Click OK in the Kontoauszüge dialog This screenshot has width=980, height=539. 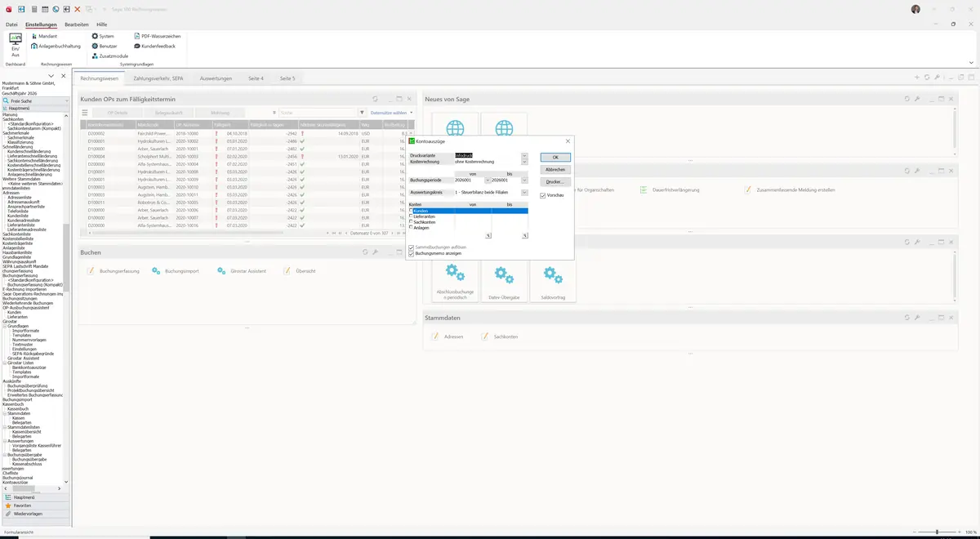[555, 158]
